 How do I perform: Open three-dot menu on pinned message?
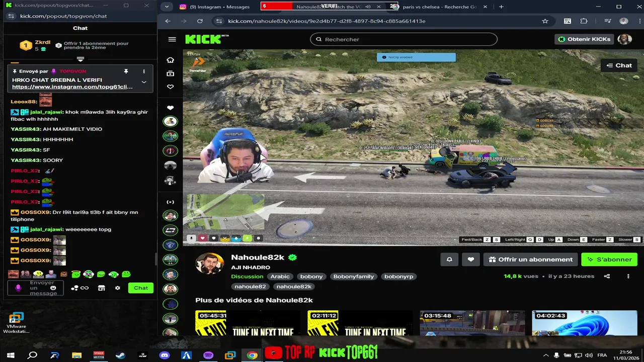[144, 71]
